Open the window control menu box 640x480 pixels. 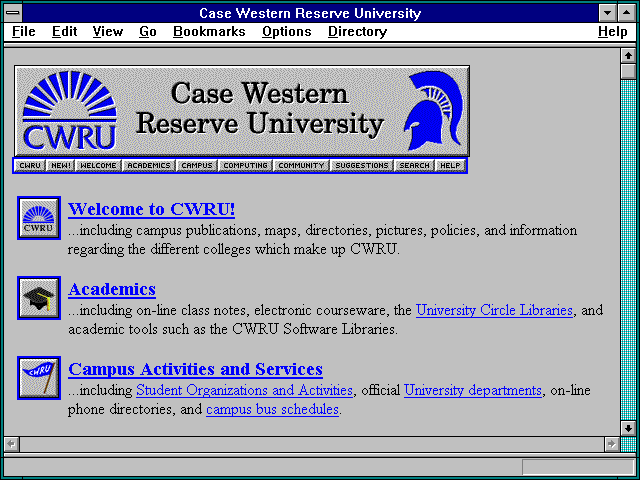tap(13, 13)
